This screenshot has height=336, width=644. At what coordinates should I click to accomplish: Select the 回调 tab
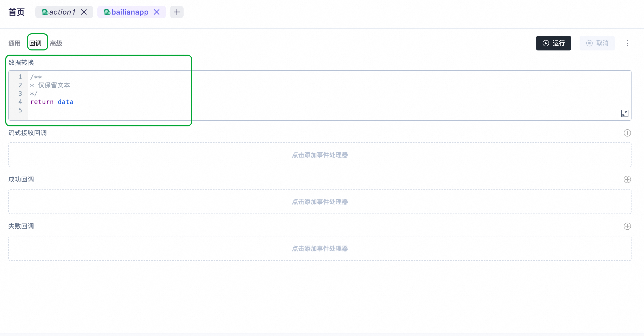click(x=35, y=43)
